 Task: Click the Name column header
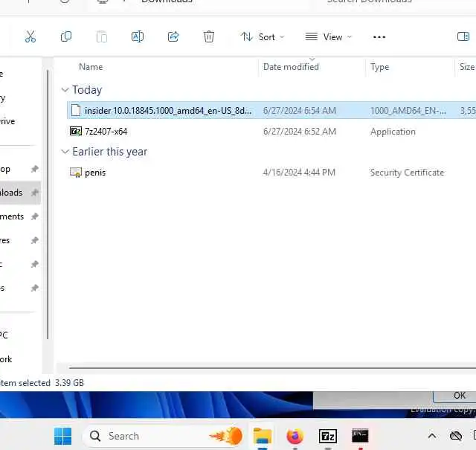(x=91, y=67)
